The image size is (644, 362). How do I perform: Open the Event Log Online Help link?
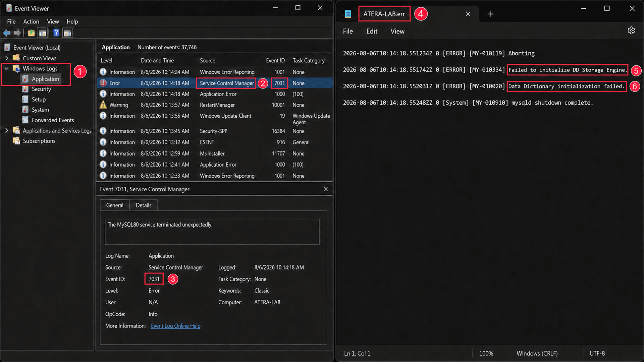click(175, 326)
